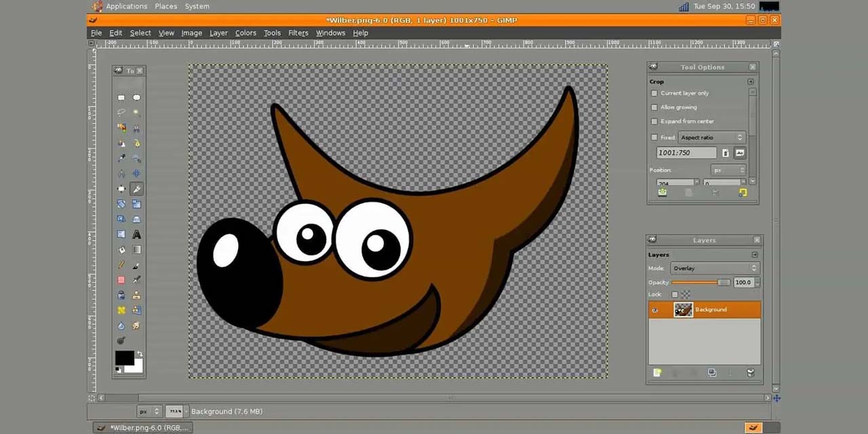The image size is (868, 434).
Task: Open the Colors menu
Action: [x=245, y=33]
